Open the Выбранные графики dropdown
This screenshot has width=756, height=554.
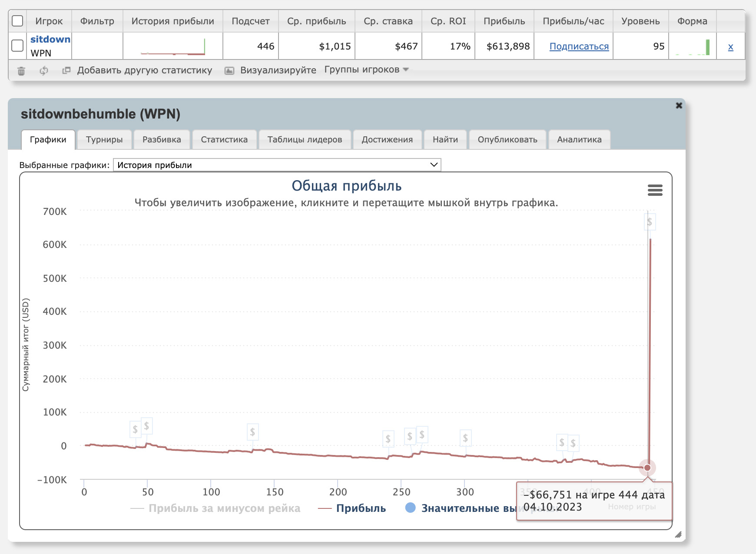click(277, 165)
